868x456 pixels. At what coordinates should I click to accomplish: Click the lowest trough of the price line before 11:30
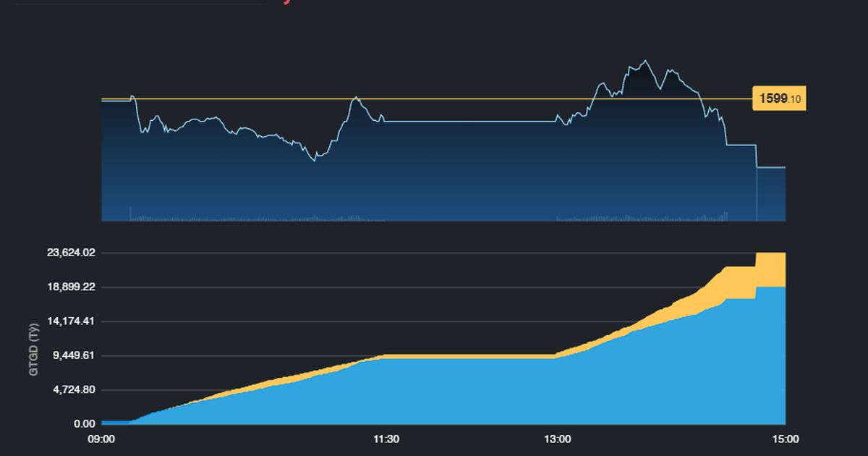pos(315,161)
